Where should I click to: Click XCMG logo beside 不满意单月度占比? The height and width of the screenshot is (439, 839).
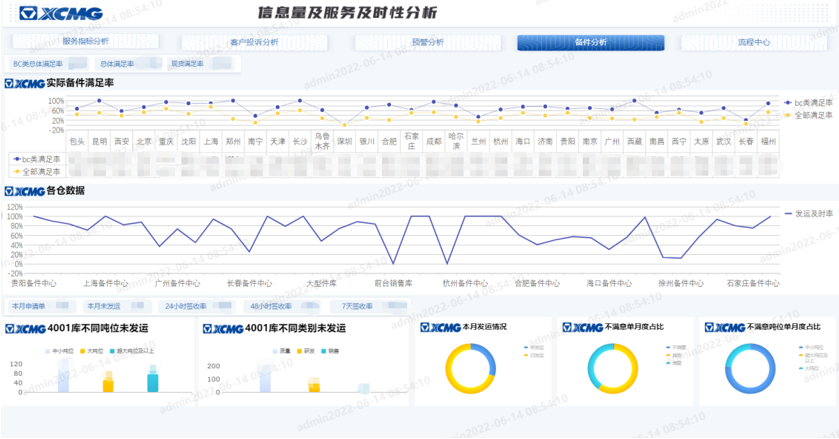tap(583, 327)
